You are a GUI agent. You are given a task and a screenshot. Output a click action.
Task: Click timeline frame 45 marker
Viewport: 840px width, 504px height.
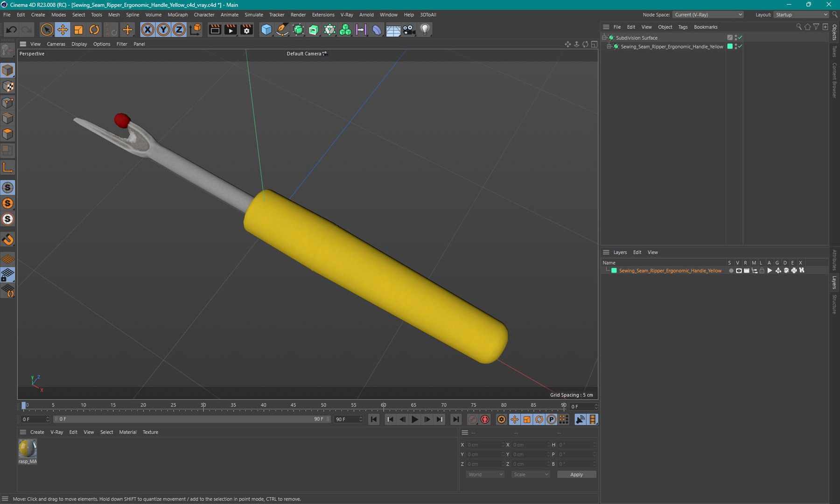[293, 406]
